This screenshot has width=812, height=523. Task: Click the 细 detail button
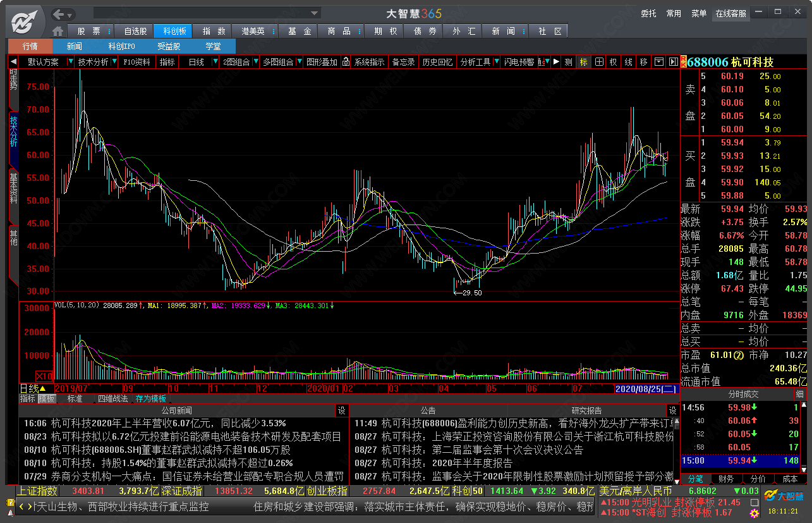pyautogui.click(x=799, y=394)
